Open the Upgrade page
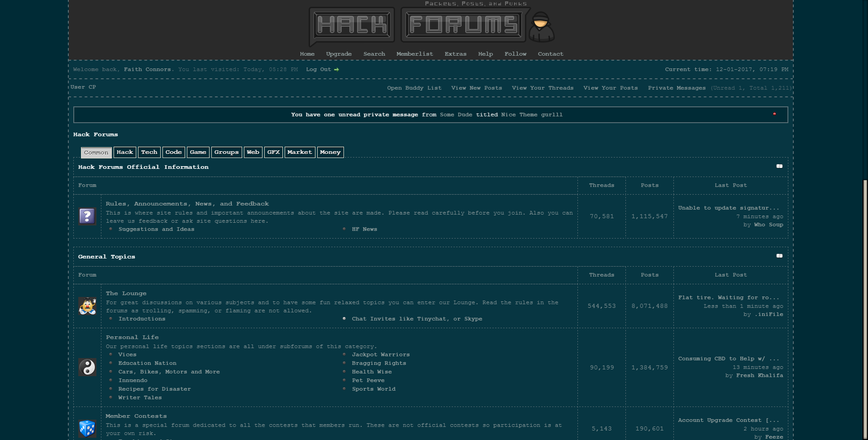The width and height of the screenshot is (868, 440). point(339,54)
